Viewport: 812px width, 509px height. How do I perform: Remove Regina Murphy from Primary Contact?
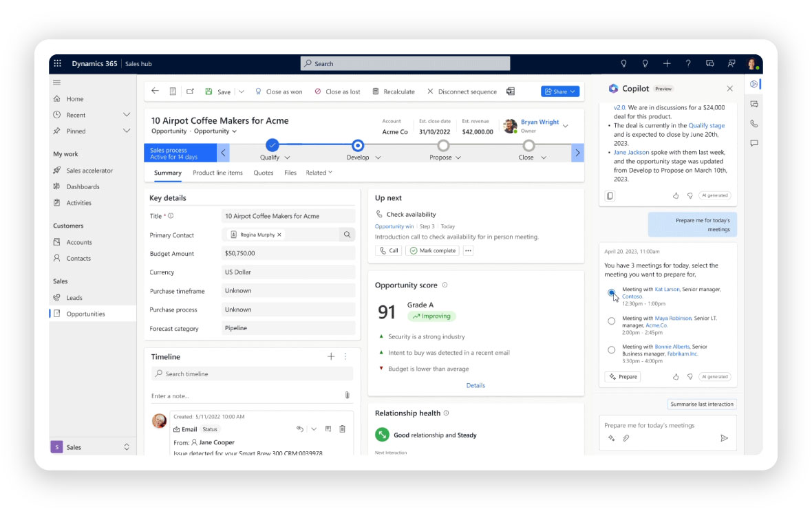pos(279,235)
